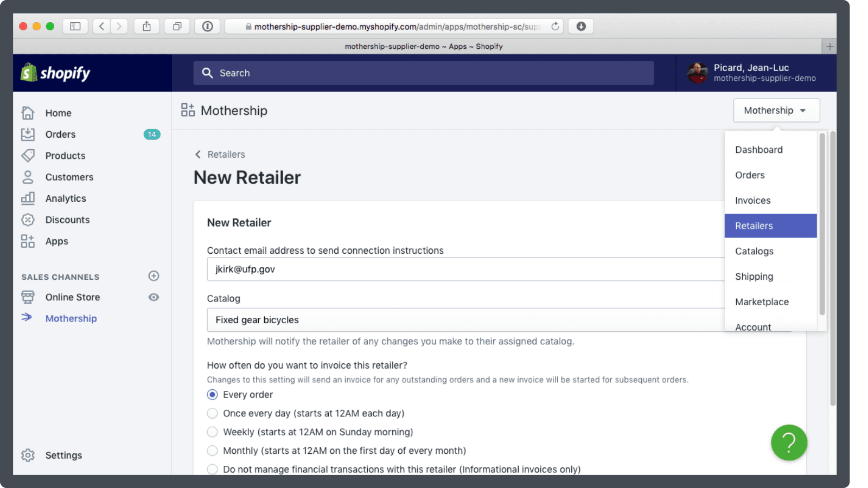Screen dimensions: 868x488
Task: Select the Every order invoicing option
Action: point(212,394)
